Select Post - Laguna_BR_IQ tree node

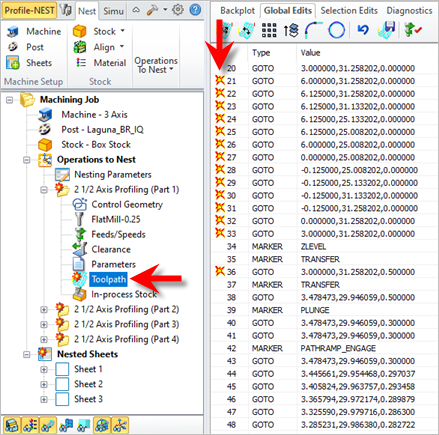coord(91,129)
